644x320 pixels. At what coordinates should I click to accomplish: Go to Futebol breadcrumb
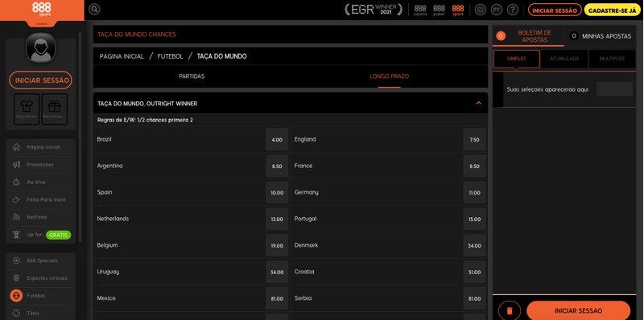coord(170,56)
